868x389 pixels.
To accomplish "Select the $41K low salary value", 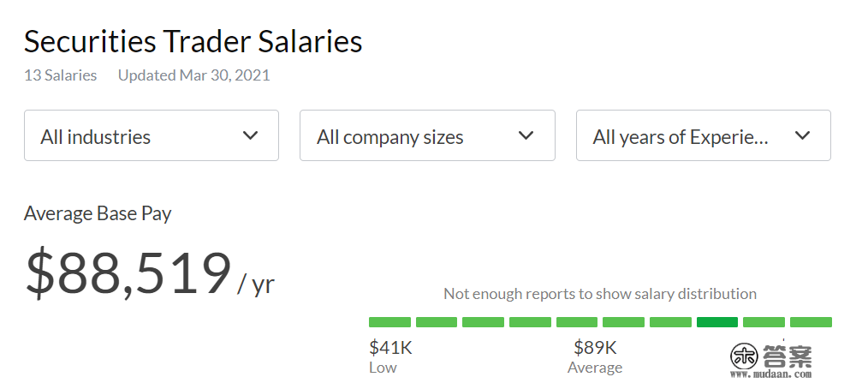I will [390, 348].
